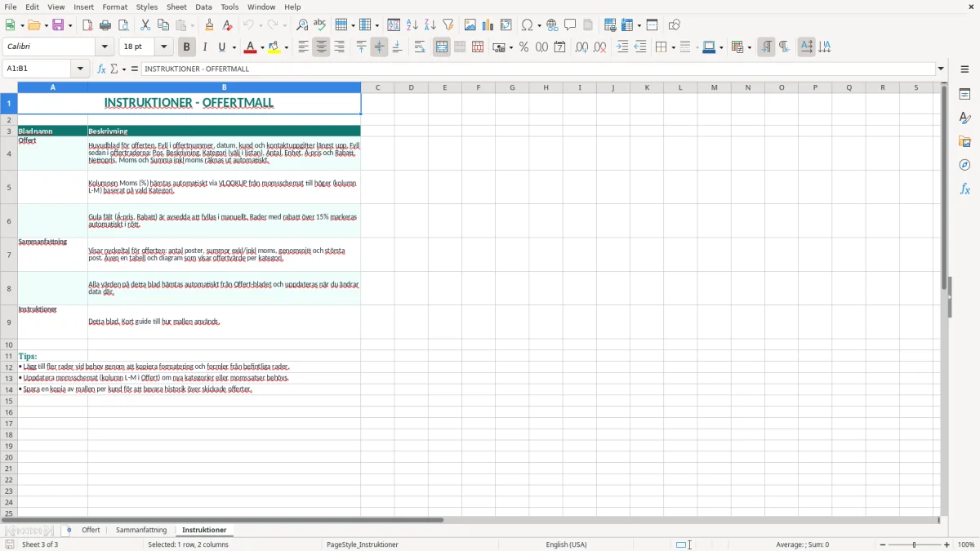
Task: Open Find and Replace
Action: [302, 25]
